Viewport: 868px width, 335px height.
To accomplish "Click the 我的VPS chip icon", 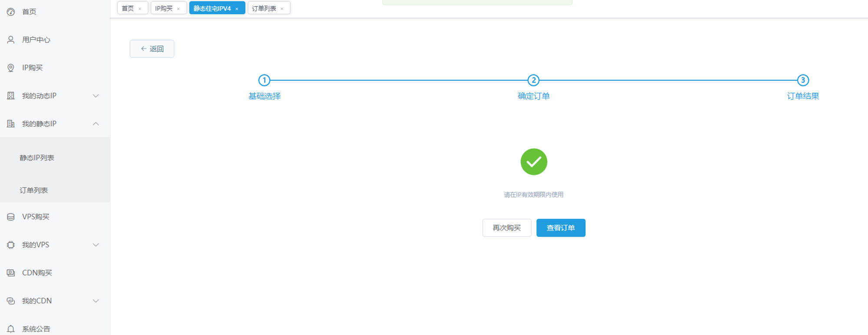I will 11,245.
